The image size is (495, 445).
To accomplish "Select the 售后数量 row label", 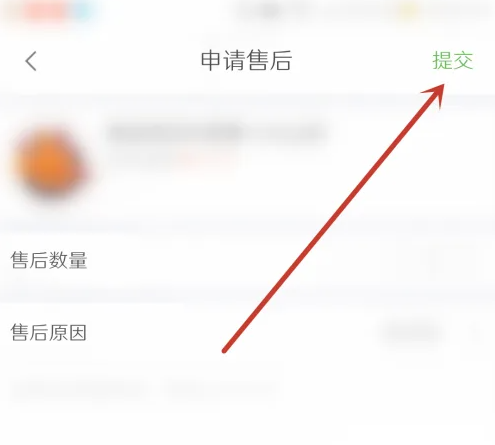I will (x=49, y=260).
